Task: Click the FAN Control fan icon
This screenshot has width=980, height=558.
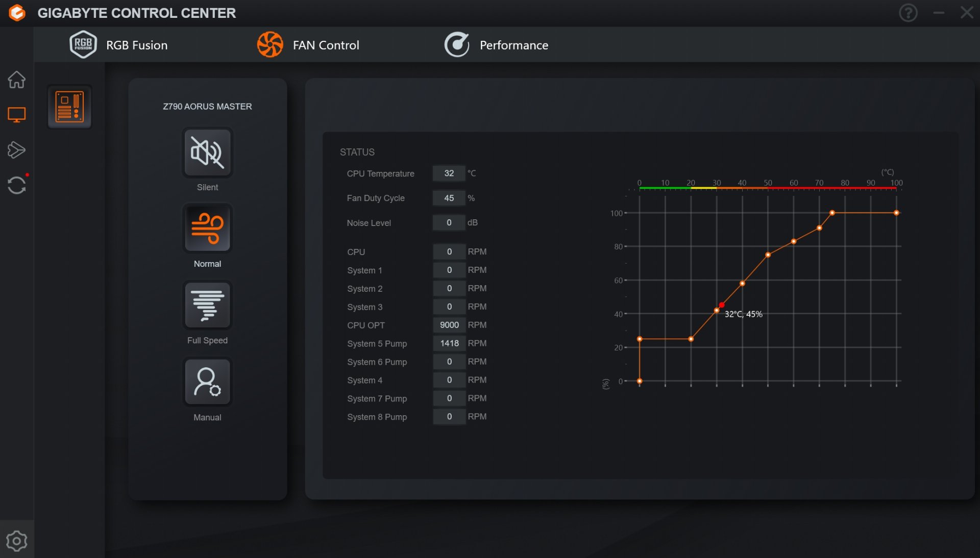Action: (x=270, y=45)
